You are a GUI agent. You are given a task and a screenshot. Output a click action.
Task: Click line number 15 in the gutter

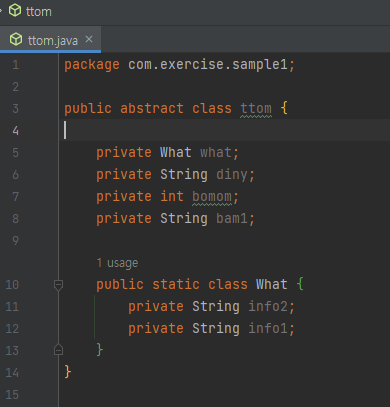pos(12,395)
